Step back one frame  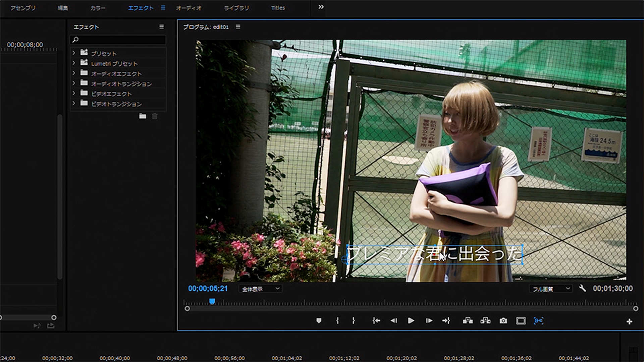[x=394, y=321]
